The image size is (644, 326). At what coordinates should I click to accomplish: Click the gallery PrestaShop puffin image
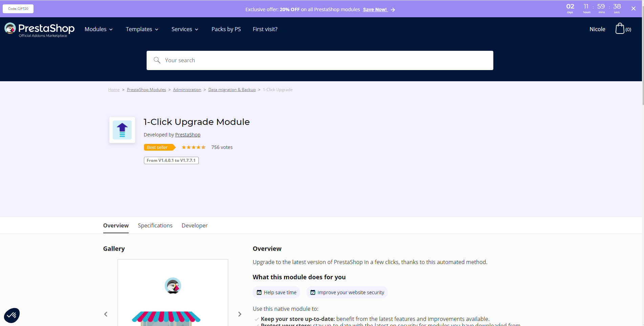(173, 286)
